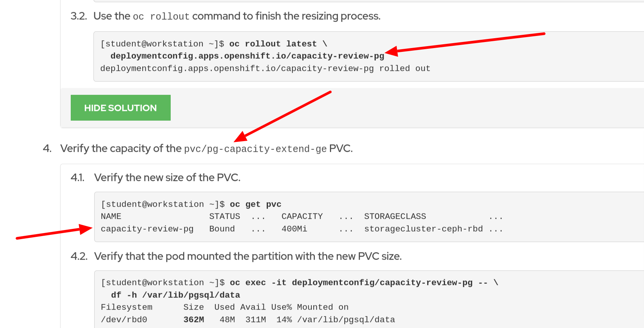Click the red arrow pointing at the rollout command

[465, 42]
